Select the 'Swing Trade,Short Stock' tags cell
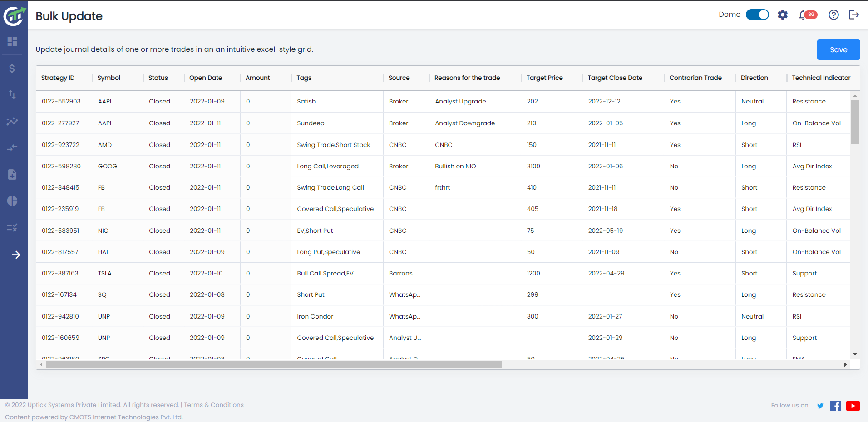This screenshot has width=868, height=422. 337,145
